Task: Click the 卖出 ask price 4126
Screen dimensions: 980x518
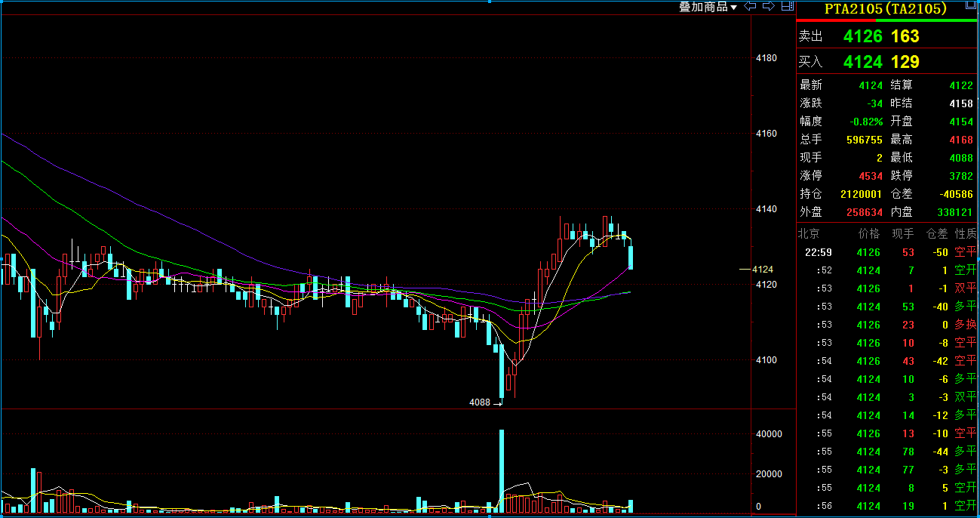Action: [862, 36]
